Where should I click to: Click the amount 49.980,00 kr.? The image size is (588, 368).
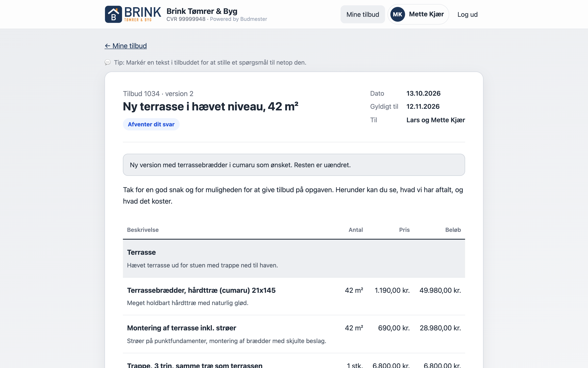coord(440,290)
